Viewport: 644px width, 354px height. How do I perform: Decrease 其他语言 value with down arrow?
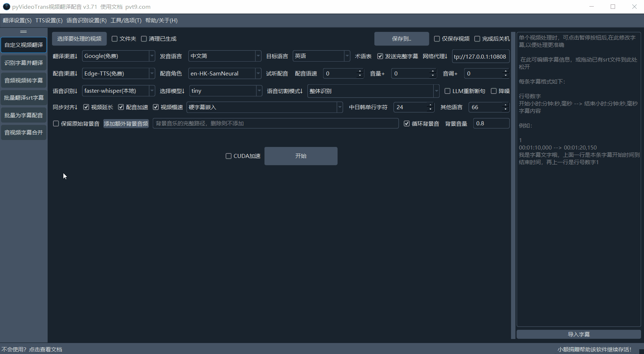pyautogui.click(x=505, y=110)
